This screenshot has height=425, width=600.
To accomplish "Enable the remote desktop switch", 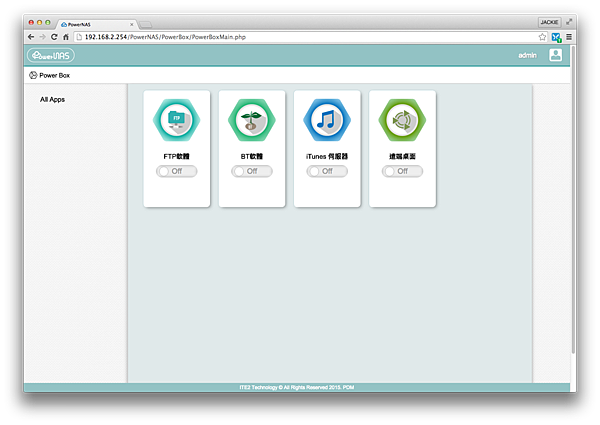I will (x=402, y=171).
